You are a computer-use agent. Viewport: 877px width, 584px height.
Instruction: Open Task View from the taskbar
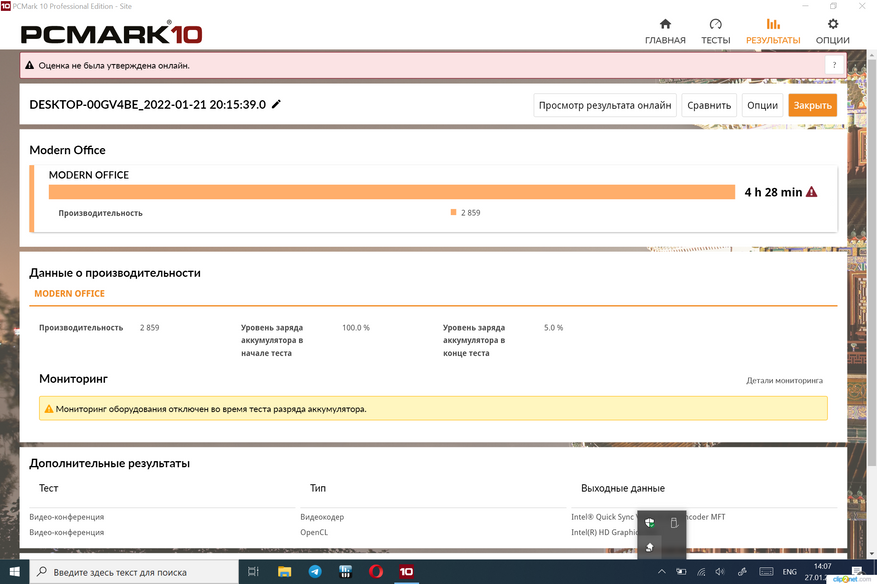point(253,572)
